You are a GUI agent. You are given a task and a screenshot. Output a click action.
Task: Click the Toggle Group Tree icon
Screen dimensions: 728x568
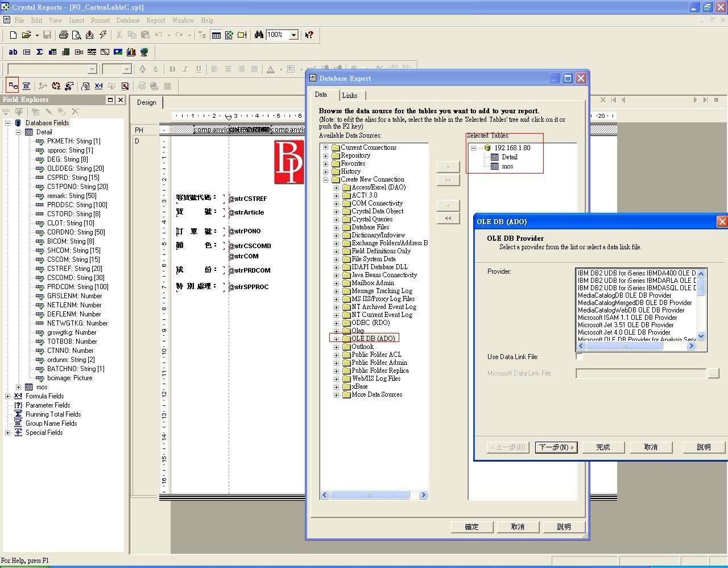pos(202,35)
